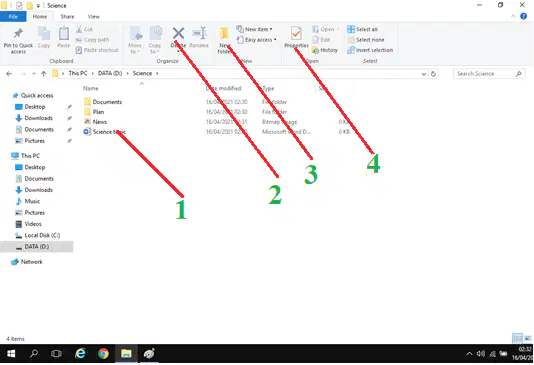This screenshot has width=534, height=365.
Task: Expand the Easy access dropdown
Action: [x=256, y=40]
